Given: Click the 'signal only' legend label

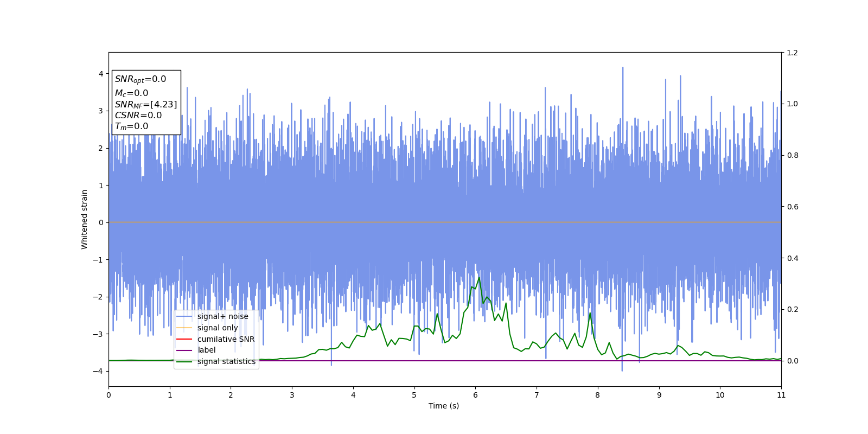Looking at the screenshot, I should [218, 328].
